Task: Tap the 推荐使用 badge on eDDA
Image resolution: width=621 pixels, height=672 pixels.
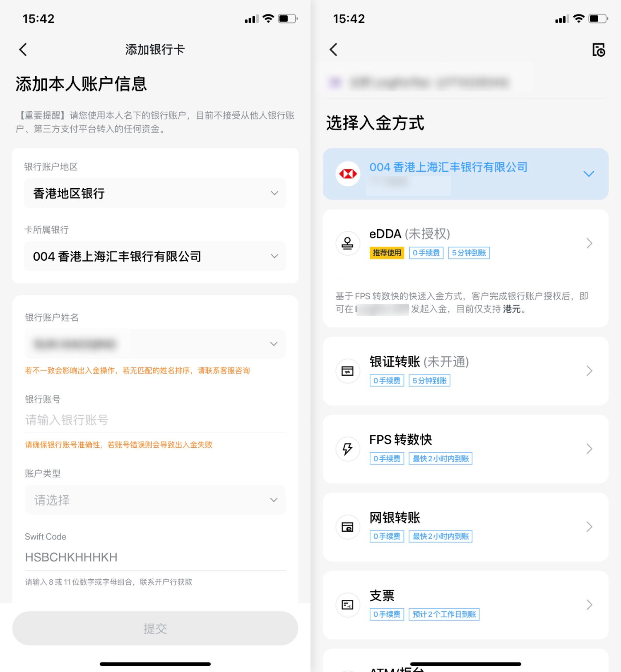Action: 387,253
